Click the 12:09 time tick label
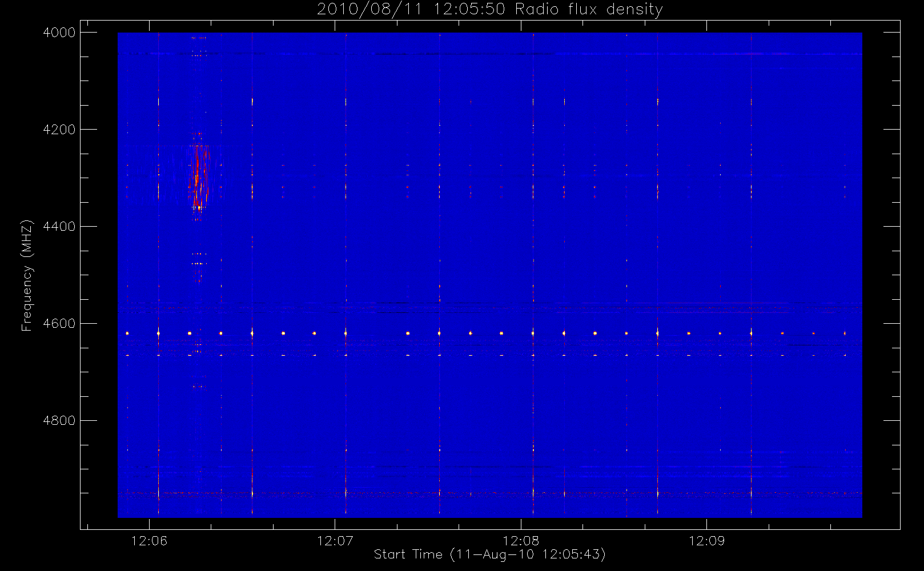This screenshot has height=571, width=924. coord(707,541)
